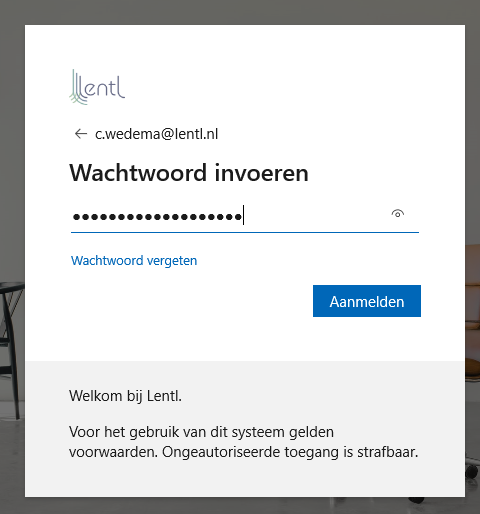The height and width of the screenshot is (514, 480).
Task: Focus the password input field
Action: (245, 216)
